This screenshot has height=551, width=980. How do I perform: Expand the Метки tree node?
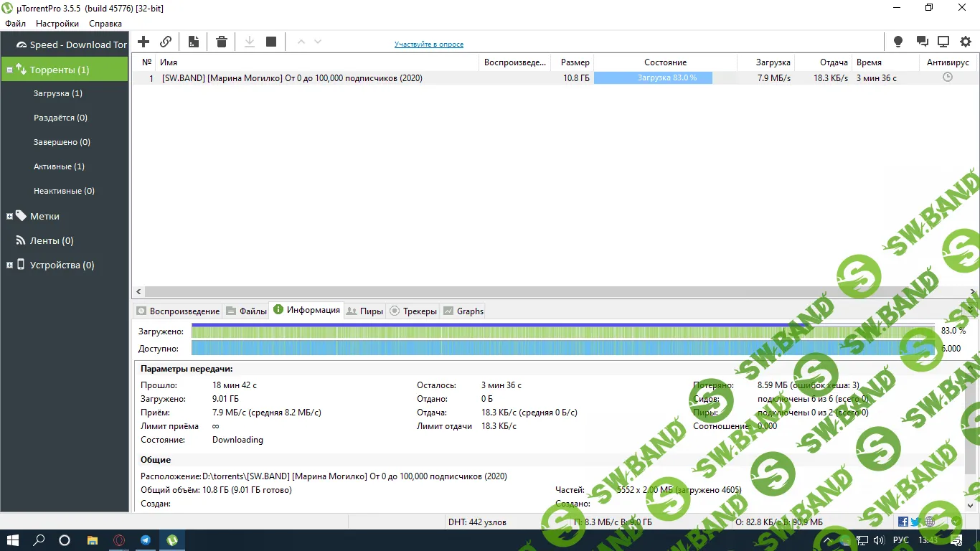[9, 216]
